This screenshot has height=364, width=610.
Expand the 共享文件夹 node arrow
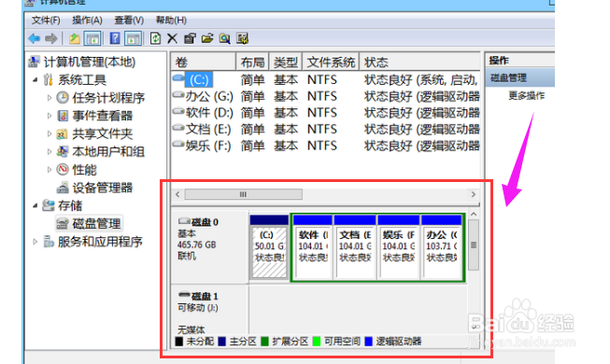[49, 133]
